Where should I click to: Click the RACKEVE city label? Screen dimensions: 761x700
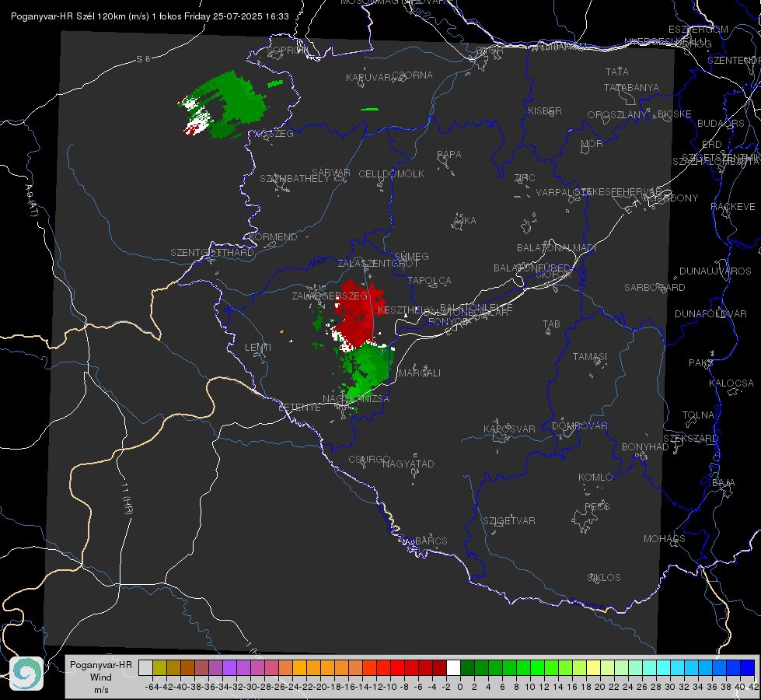coord(733,206)
